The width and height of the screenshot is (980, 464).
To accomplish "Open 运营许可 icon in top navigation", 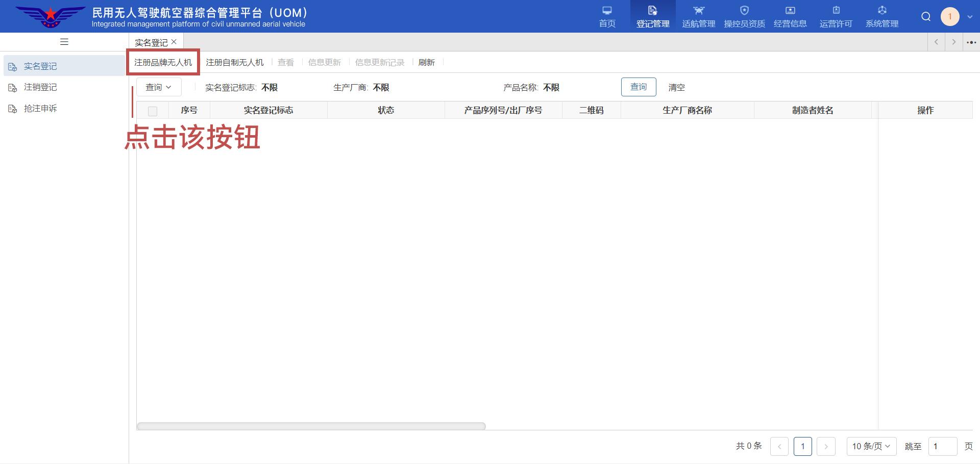I will tap(836, 11).
